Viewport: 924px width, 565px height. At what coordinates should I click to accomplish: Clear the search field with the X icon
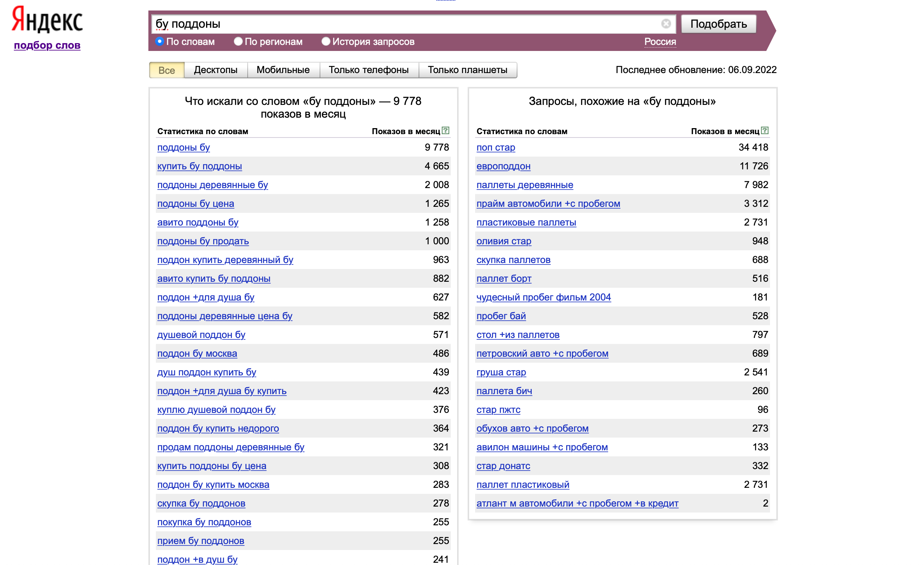click(665, 24)
